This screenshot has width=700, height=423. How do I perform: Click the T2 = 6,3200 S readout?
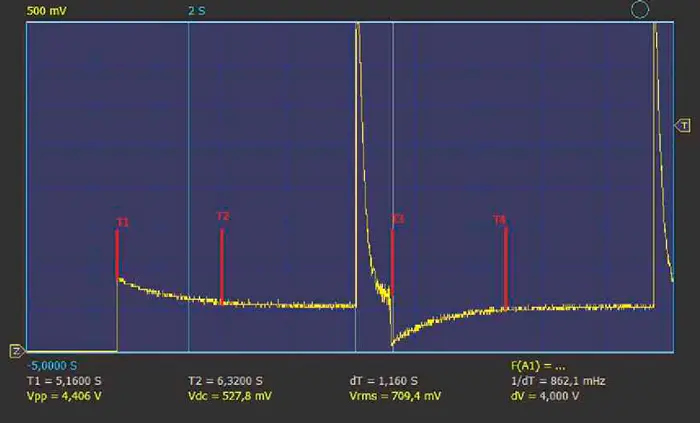pyautogui.click(x=225, y=381)
